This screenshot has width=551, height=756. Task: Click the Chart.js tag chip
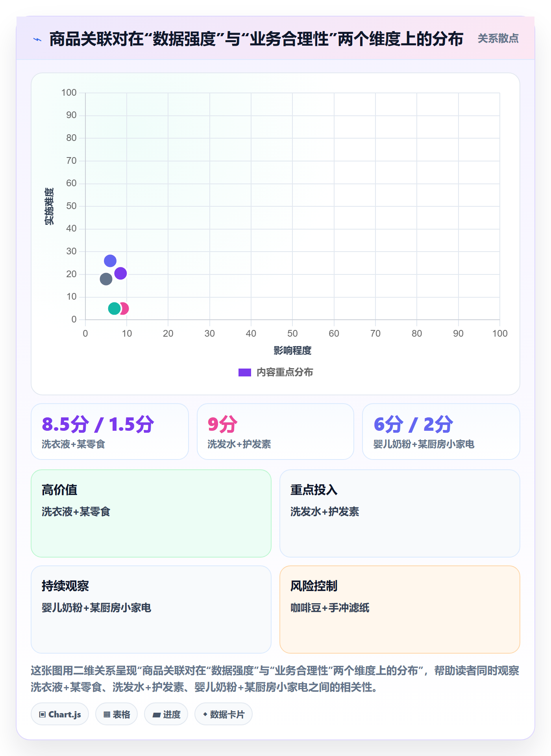click(x=60, y=714)
